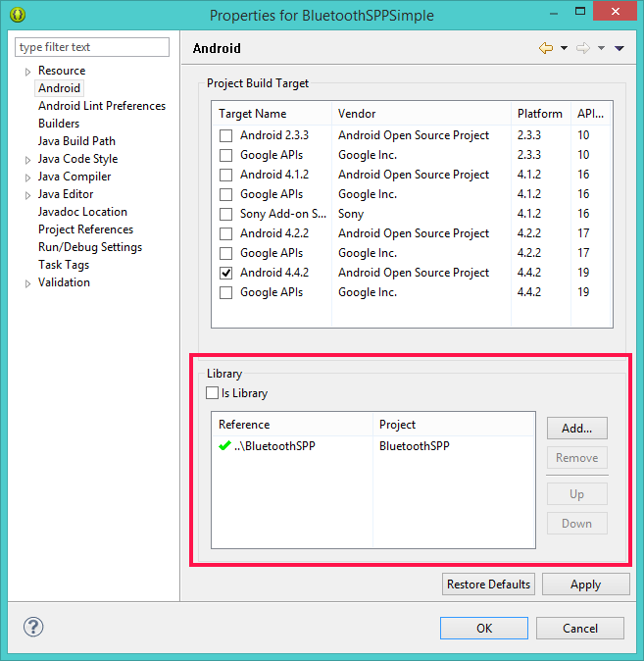This screenshot has height=661, width=644.
Task: Click the Project column header
Action: click(454, 425)
